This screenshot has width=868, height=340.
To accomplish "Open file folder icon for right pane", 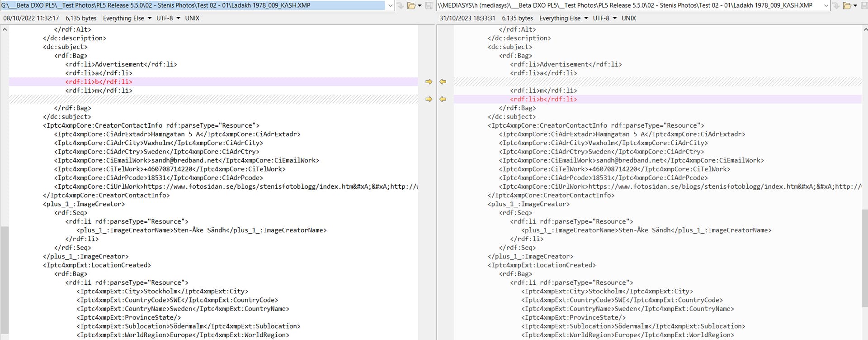I will pyautogui.click(x=848, y=5).
